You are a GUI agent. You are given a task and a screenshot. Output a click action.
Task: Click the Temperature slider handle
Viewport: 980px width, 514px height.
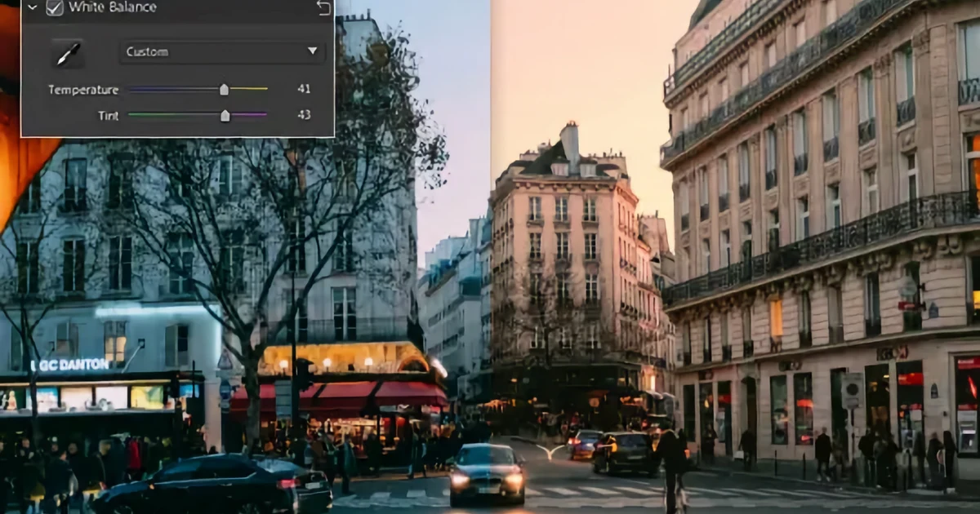click(224, 89)
